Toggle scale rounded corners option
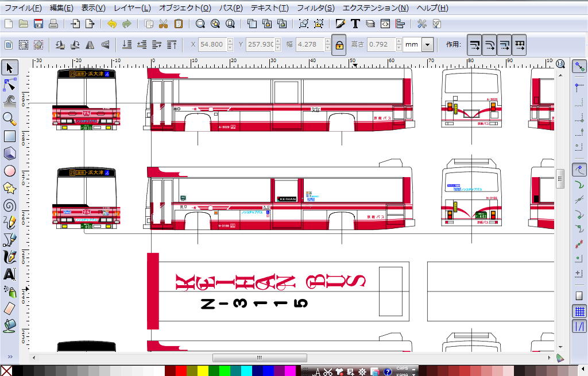Screen dimensions: 588x376 [489, 45]
